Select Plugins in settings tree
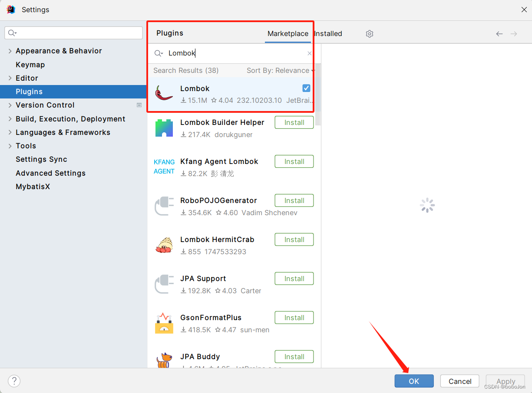This screenshot has height=393, width=532. [x=73, y=92]
